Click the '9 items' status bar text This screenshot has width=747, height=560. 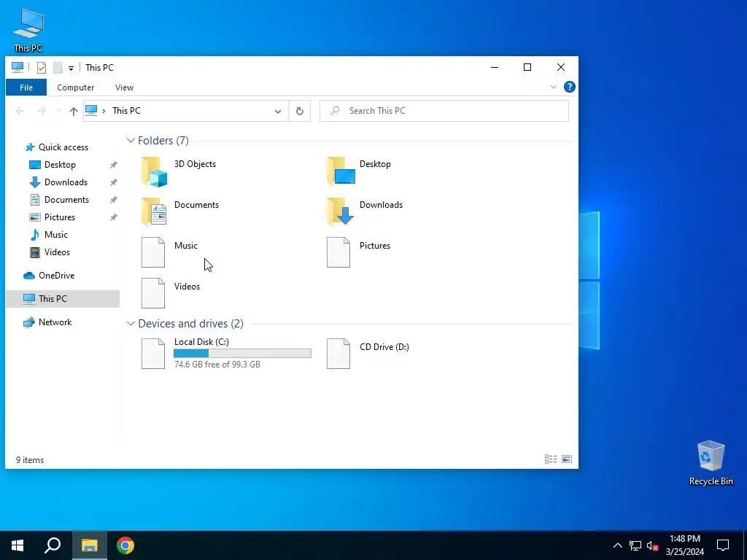(30, 460)
